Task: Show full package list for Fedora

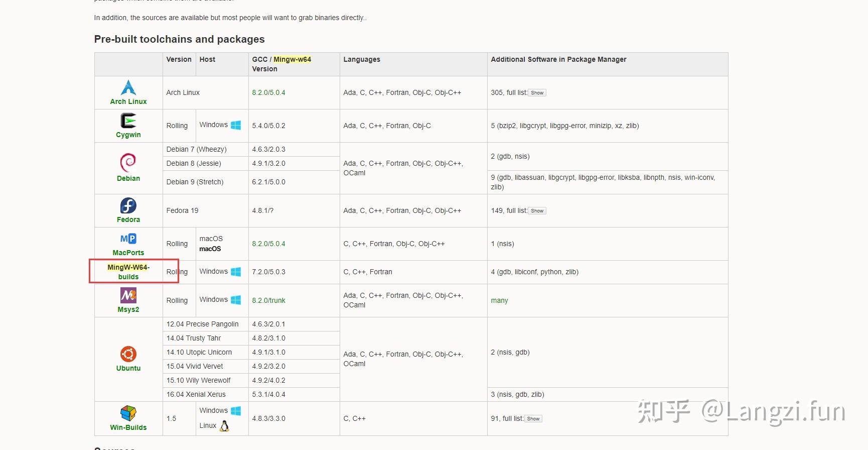Action: [537, 211]
